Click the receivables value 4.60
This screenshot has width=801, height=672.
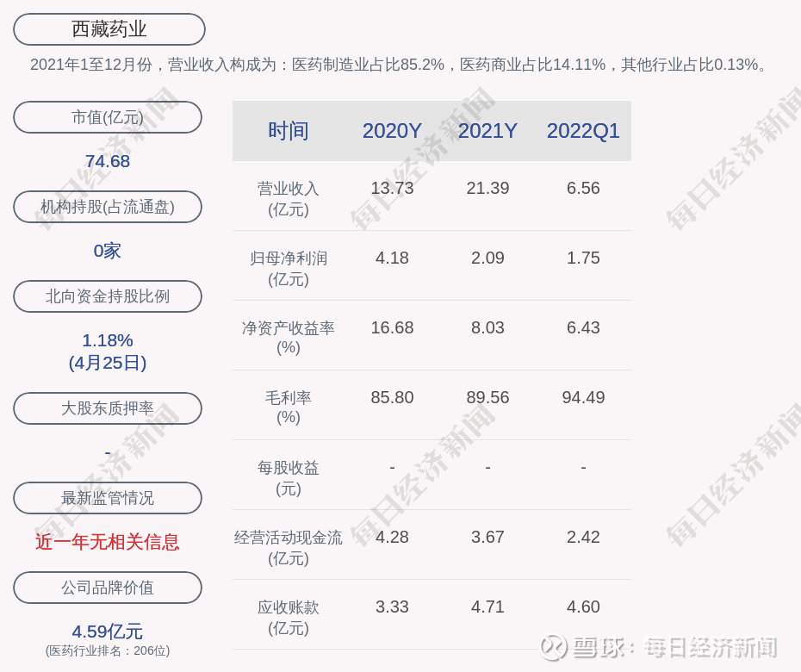click(583, 607)
